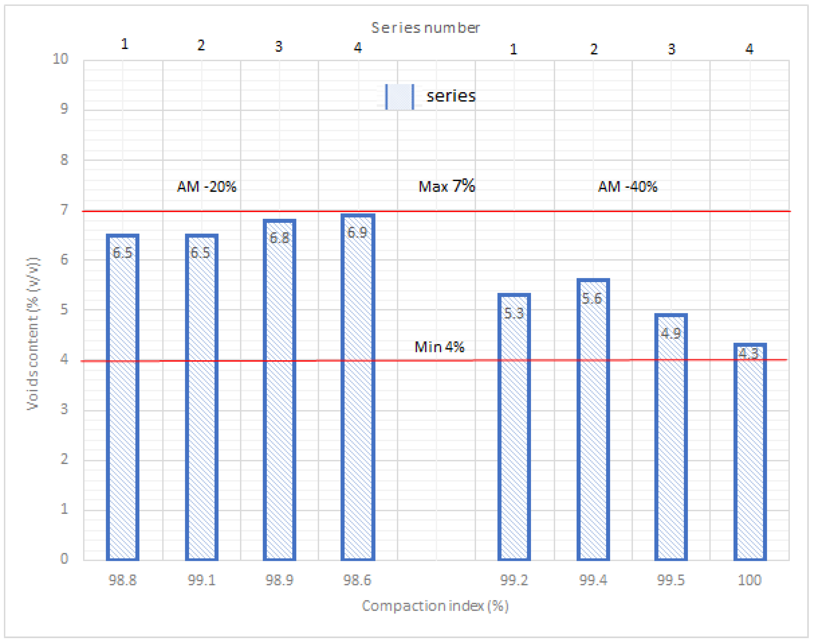813x644 pixels.
Task: Select the 'AM -20%' group label
Action: click(206, 187)
